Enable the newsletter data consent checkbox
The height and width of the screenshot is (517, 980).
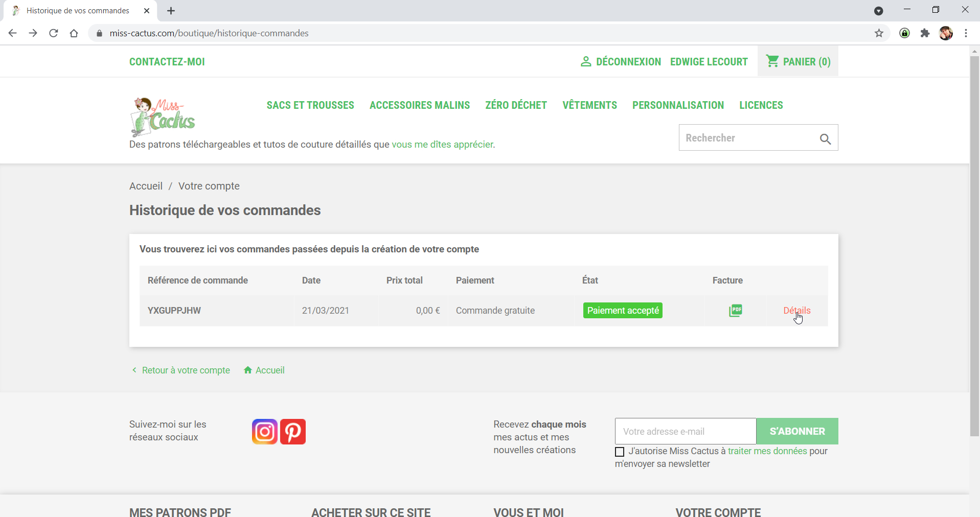pyautogui.click(x=619, y=452)
